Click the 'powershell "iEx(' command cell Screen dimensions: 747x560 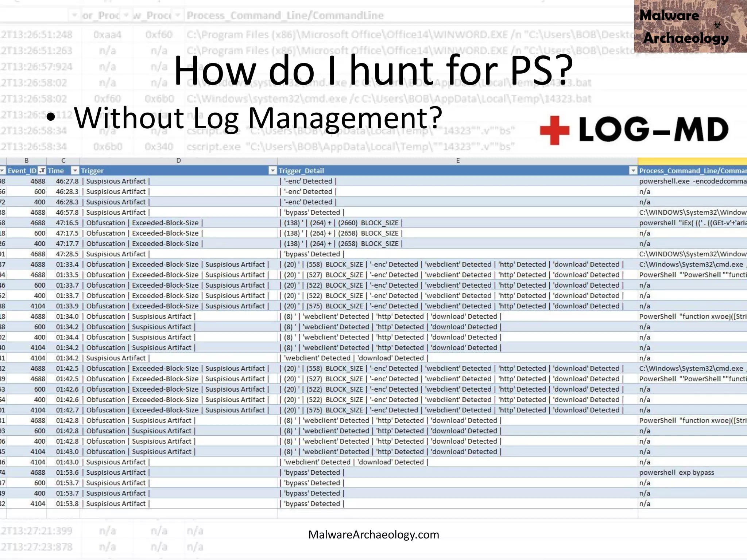pos(693,223)
